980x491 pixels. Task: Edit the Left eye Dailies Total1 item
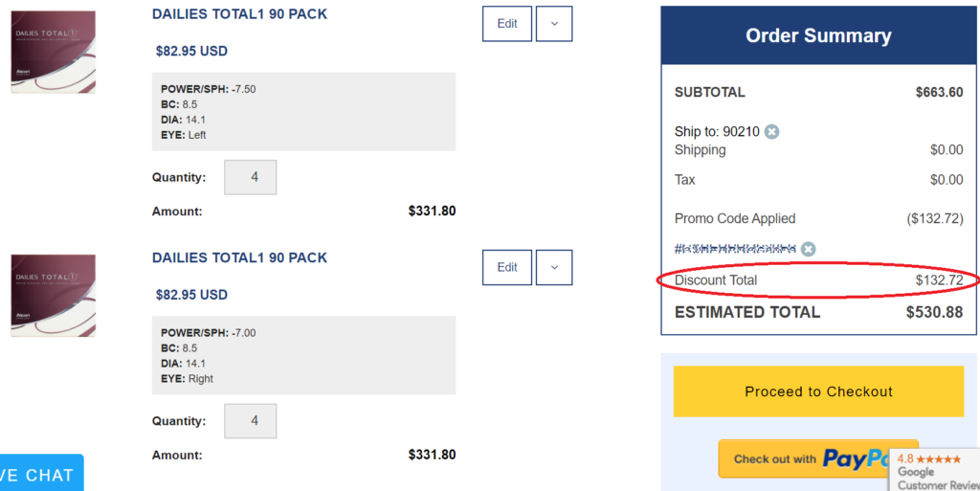507,24
